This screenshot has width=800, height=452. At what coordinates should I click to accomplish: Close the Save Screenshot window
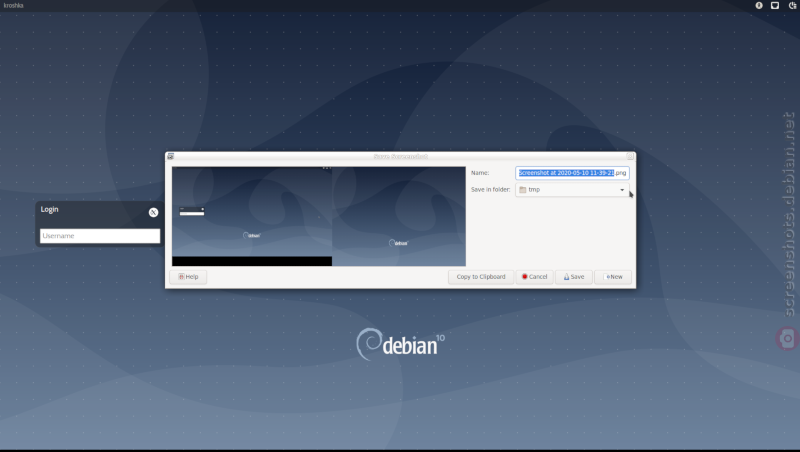[x=630, y=156]
